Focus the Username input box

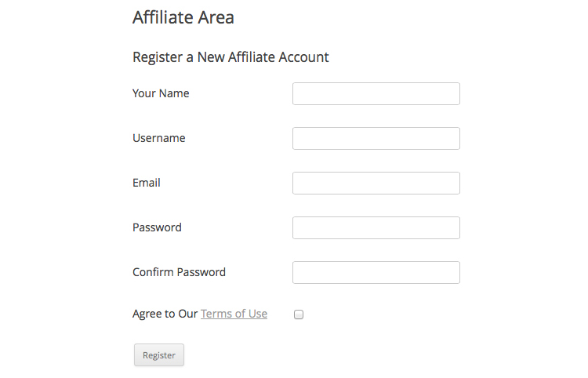click(376, 139)
